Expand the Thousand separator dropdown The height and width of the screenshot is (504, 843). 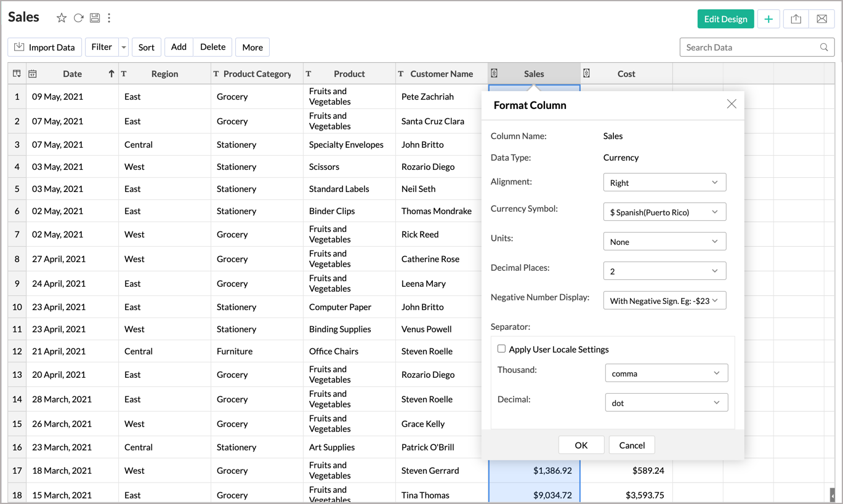tap(666, 374)
